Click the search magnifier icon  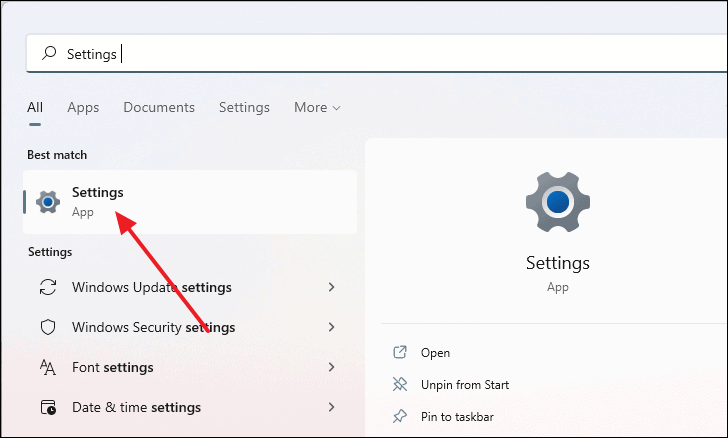[x=49, y=53]
